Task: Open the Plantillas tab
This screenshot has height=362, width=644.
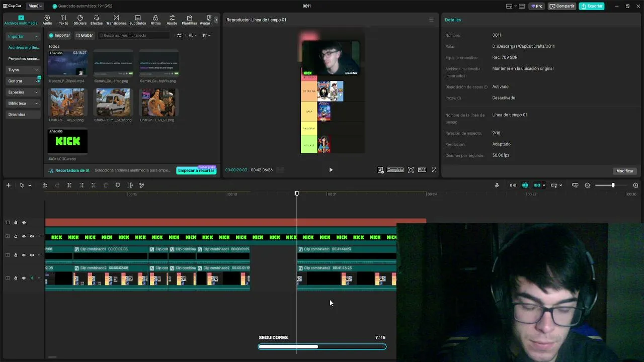Action: click(189, 20)
